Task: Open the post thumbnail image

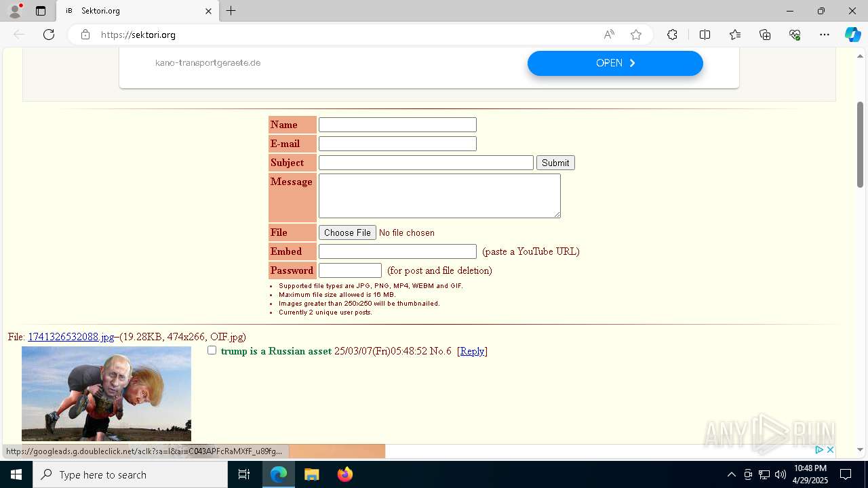Action: point(106,394)
